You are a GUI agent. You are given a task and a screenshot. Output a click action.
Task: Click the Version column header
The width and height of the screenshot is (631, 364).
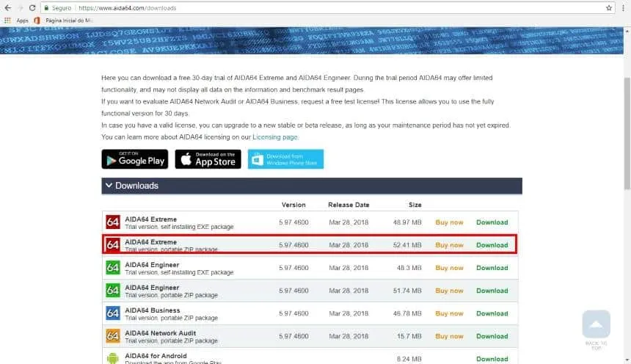pos(293,205)
